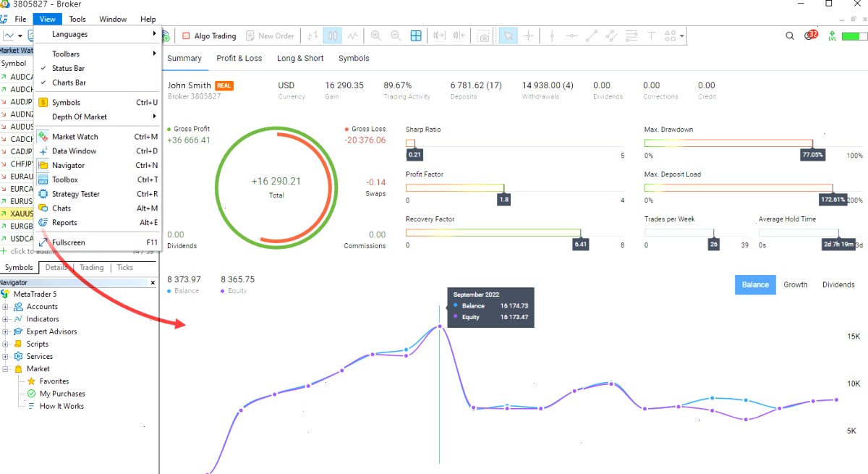Open search with the magnifying glass icon
This screenshot has height=474, width=868.
coord(790,35)
